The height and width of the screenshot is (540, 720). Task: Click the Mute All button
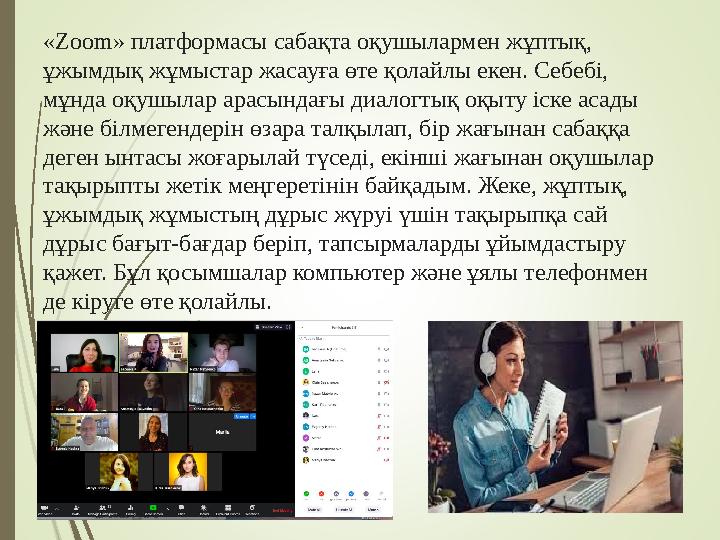pos(314,510)
